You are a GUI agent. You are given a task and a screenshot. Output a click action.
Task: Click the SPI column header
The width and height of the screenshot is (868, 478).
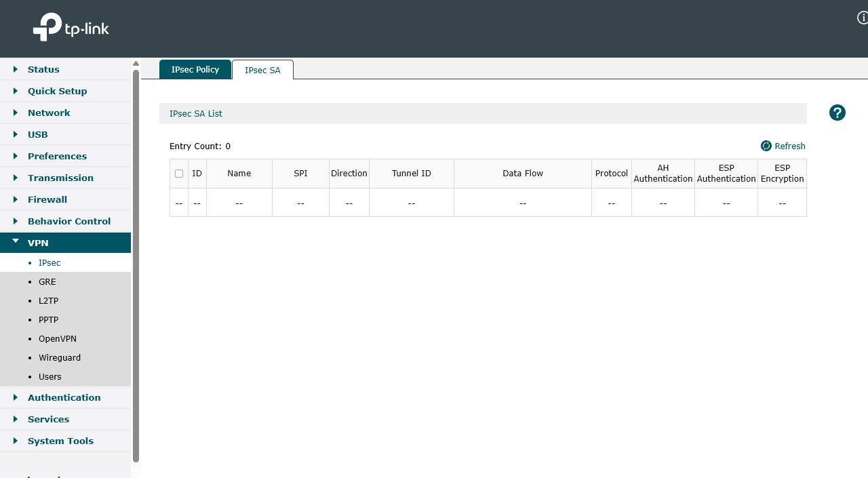(x=300, y=174)
